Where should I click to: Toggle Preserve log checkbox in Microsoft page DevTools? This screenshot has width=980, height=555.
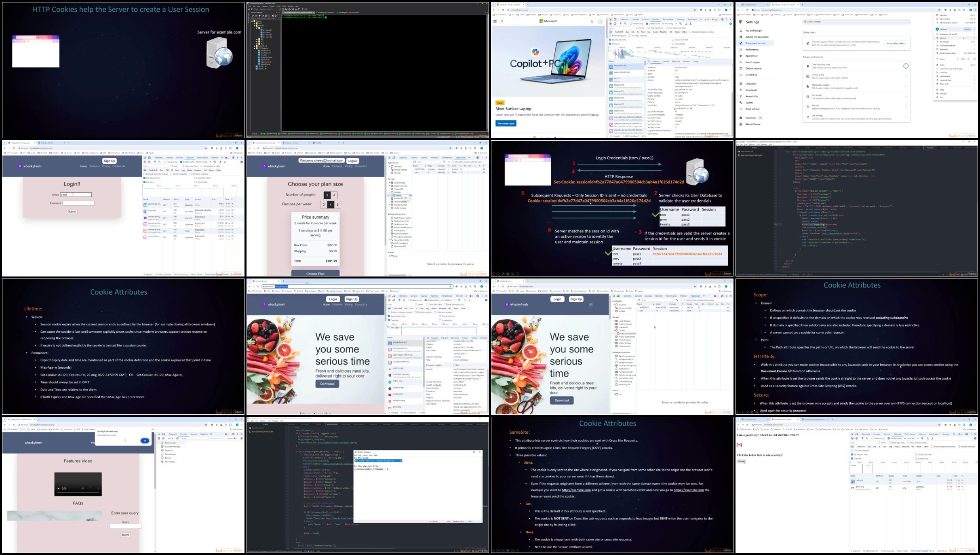coord(631,24)
